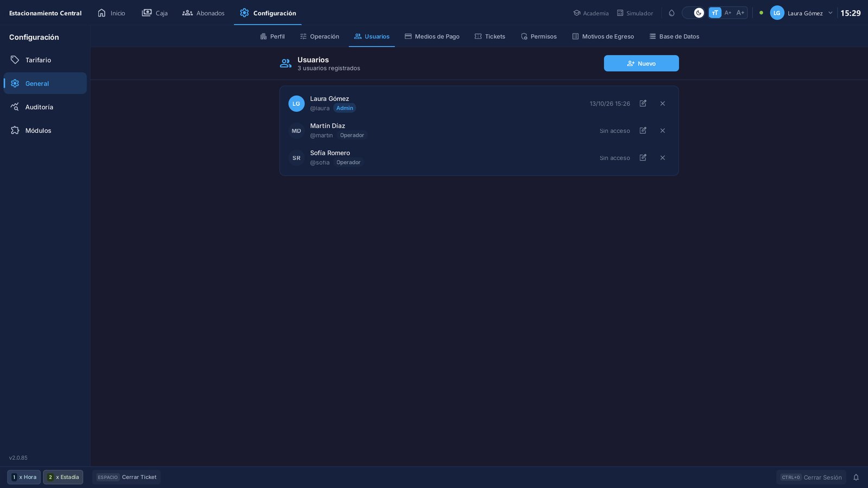
Task: Click the MD avatar of Martín Díaz
Action: pos(296,131)
